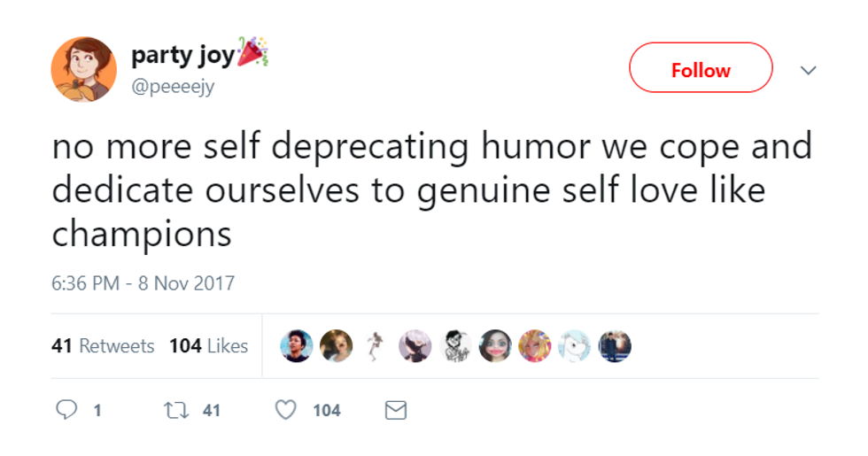This screenshot has width=868, height=456.
Task: Open the first liker avatar in the row
Action: (297, 346)
